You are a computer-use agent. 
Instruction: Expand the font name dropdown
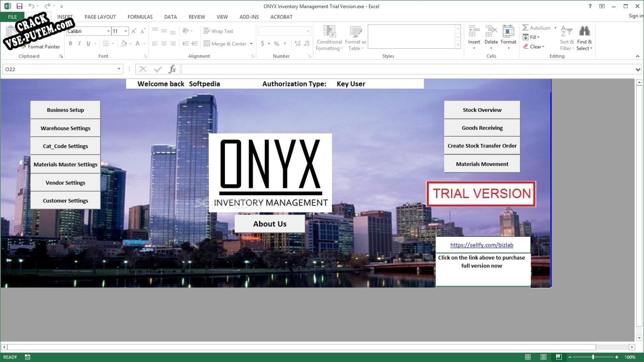point(108,31)
